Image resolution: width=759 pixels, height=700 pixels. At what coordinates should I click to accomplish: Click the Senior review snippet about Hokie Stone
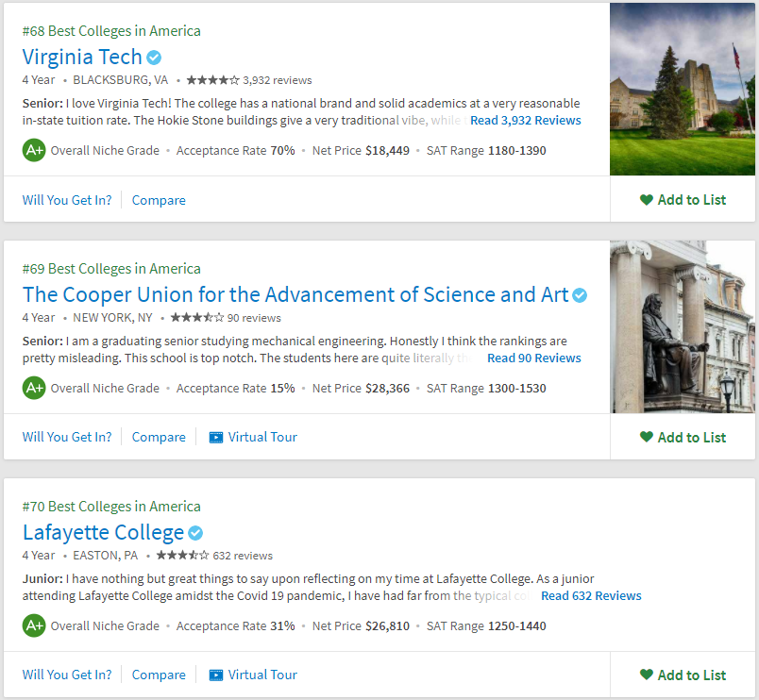(x=301, y=111)
